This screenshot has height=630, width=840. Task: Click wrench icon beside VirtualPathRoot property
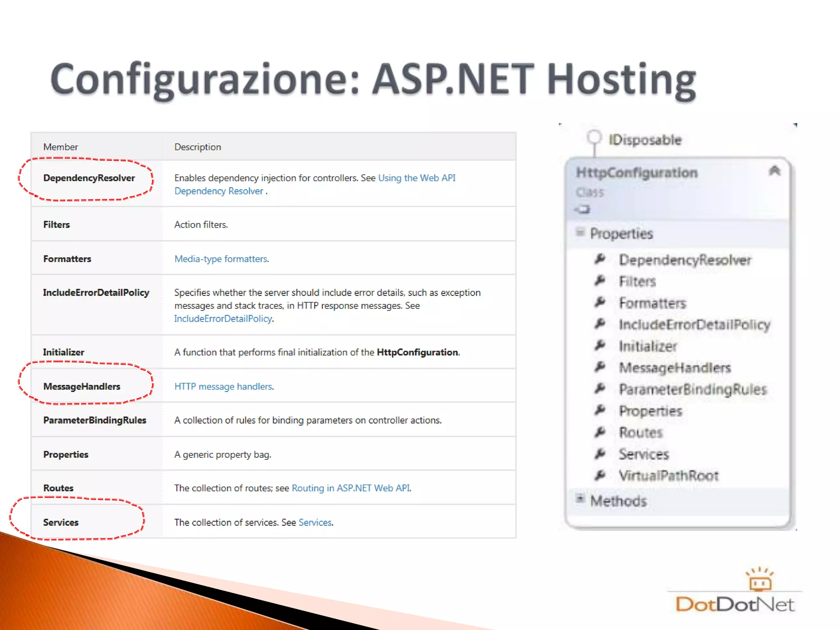click(600, 475)
